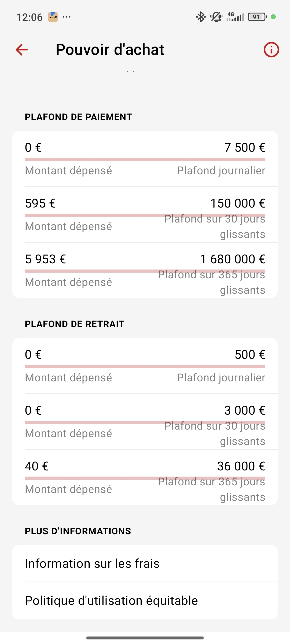Tap the Bluetooth status icon
The width and height of the screenshot is (290, 644).
coord(201,17)
